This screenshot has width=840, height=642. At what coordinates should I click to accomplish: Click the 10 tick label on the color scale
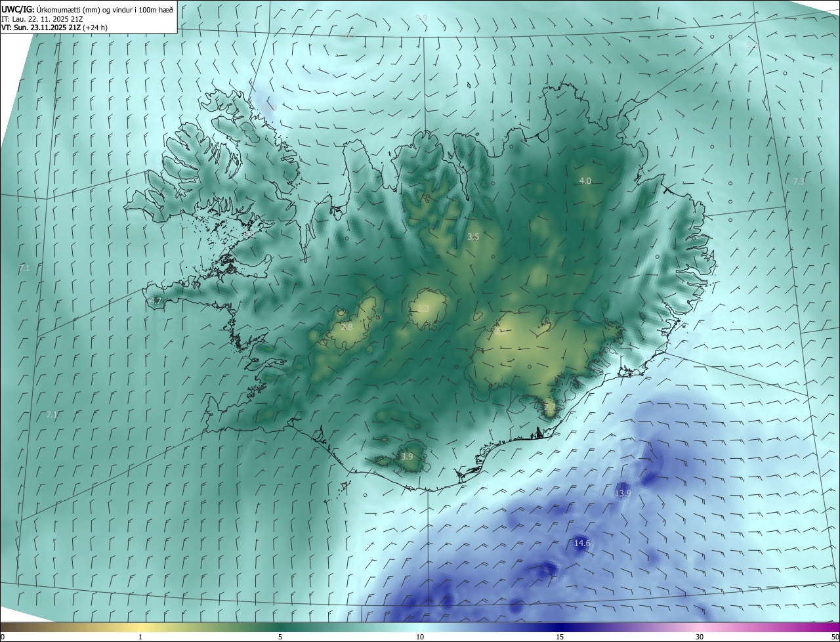click(420, 637)
